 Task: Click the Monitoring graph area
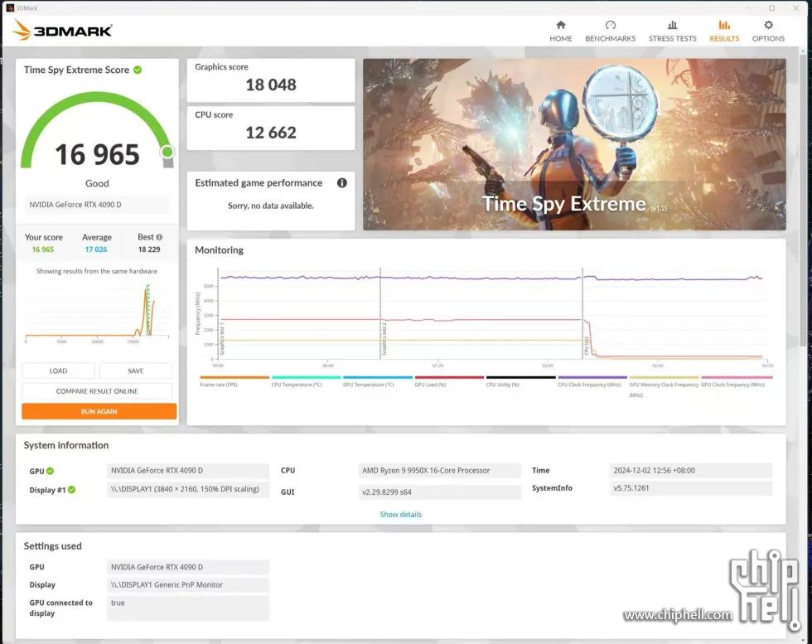pyautogui.click(x=492, y=313)
